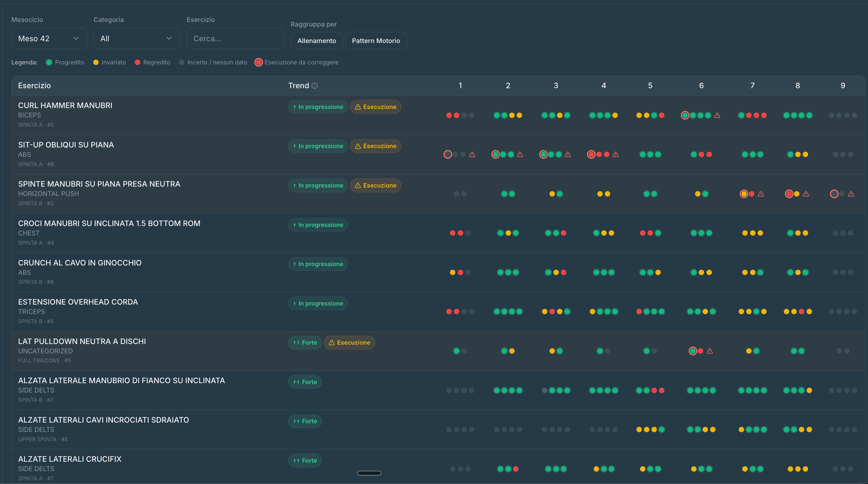This screenshot has width=868, height=484.
Task: Select the ESTENSIONE OVERHEAD CORDA exercise name
Action: [x=78, y=302]
